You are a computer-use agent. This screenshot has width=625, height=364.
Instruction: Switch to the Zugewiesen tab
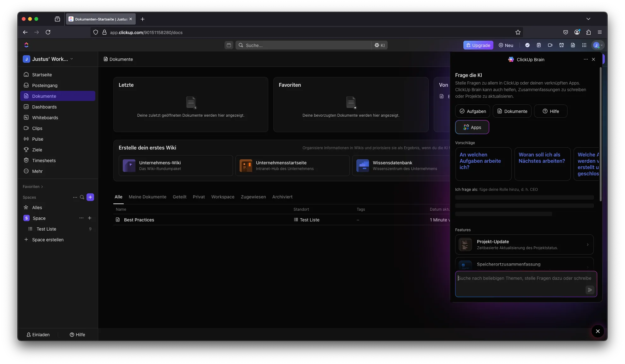[x=253, y=197]
